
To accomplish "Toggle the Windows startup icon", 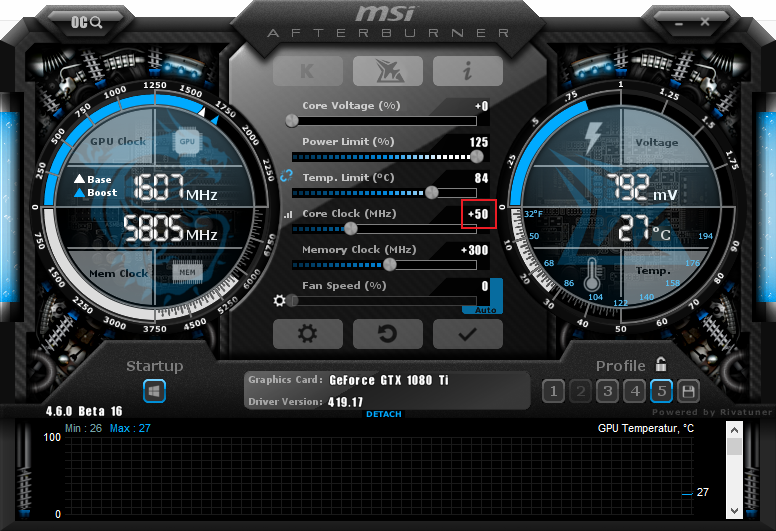I will 154,391.
